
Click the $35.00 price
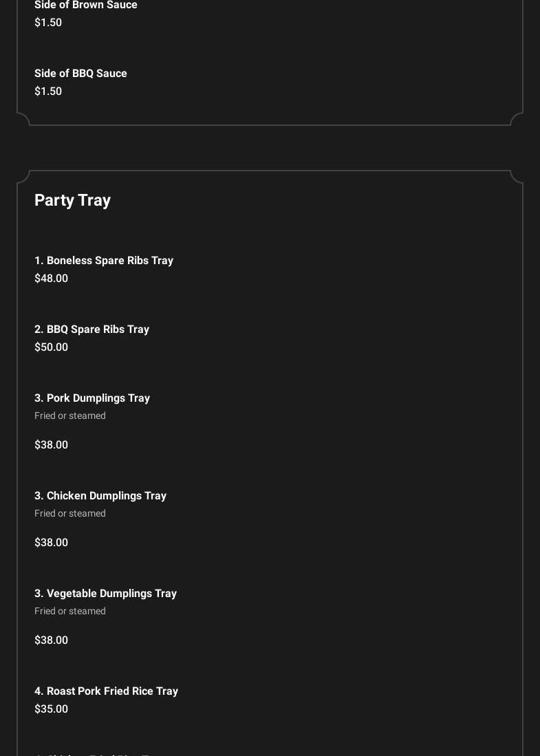coord(51,709)
